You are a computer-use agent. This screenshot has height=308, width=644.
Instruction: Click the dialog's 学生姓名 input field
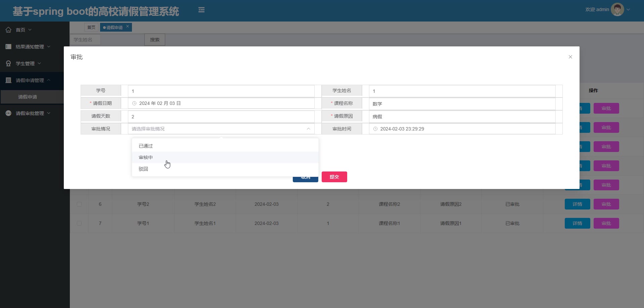(x=462, y=91)
